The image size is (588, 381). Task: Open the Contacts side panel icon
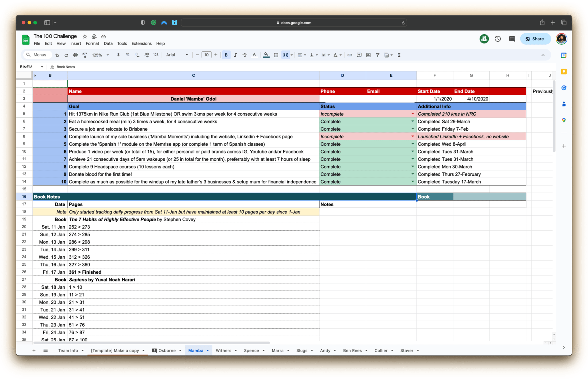(x=564, y=104)
